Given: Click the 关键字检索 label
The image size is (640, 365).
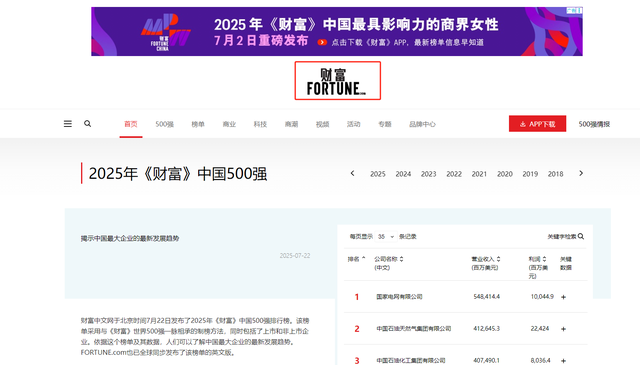Looking at the screenshot, I should (562, 236).
